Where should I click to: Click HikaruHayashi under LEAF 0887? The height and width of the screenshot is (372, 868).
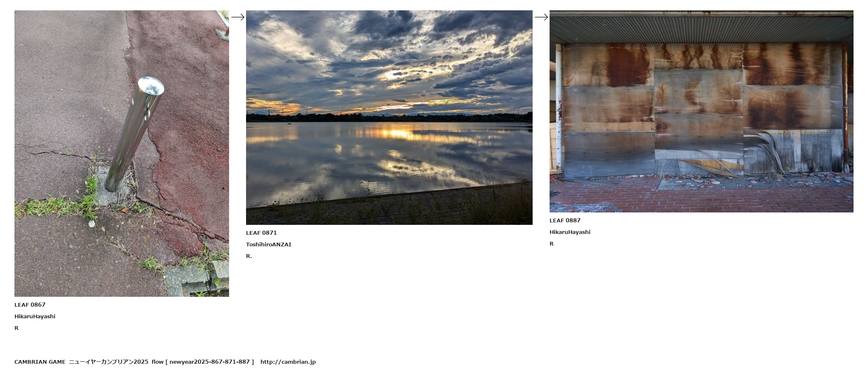[x=570, y=232]
